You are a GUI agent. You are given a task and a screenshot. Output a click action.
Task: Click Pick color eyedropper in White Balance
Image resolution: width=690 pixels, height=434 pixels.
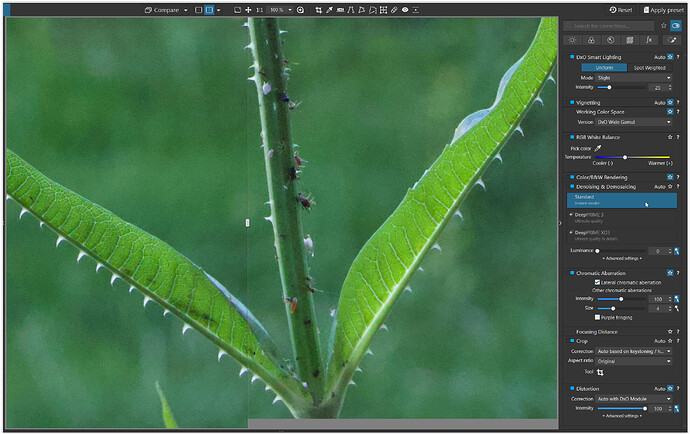coord(598,148)
